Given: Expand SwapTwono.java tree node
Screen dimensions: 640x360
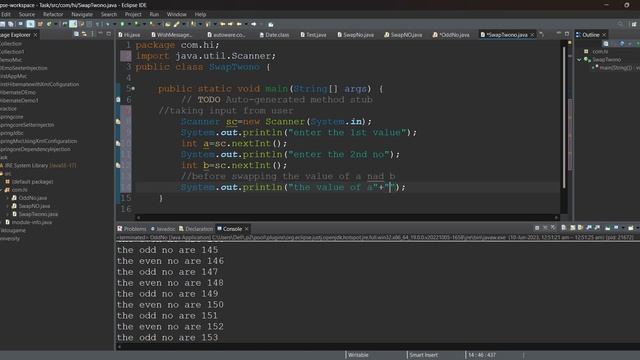Looking at the screenshot, I should click(x=8, y=214).
